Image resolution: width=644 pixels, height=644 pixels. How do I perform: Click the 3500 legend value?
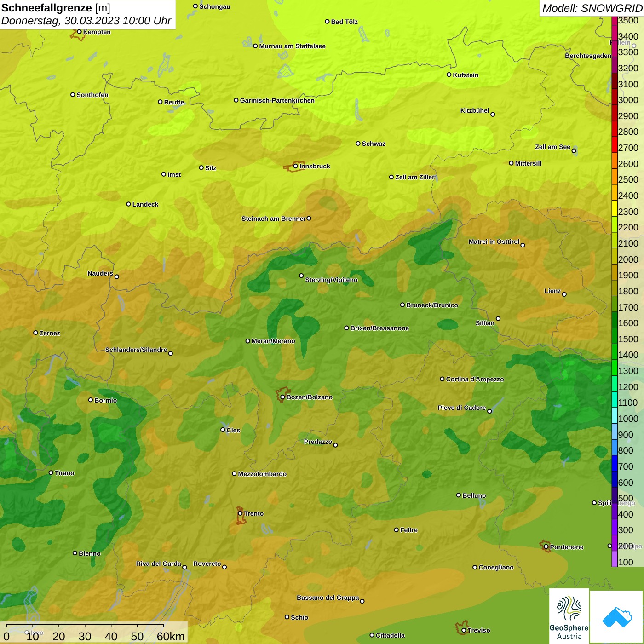point(628,20)
